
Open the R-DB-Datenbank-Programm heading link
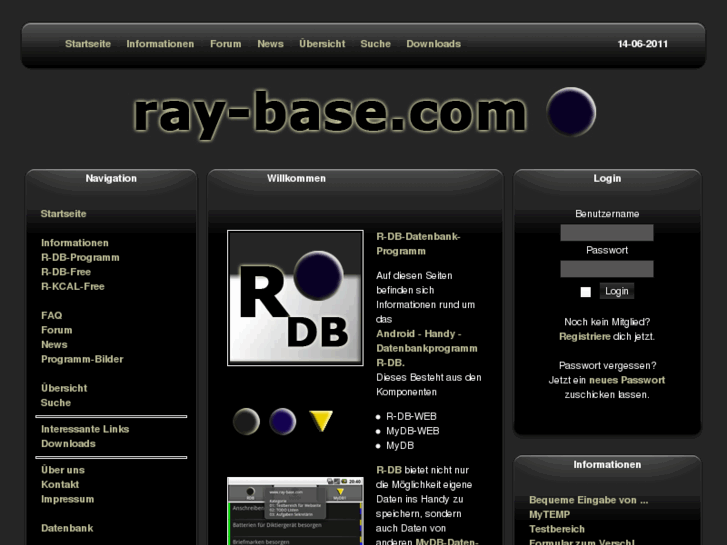(418, 244)
